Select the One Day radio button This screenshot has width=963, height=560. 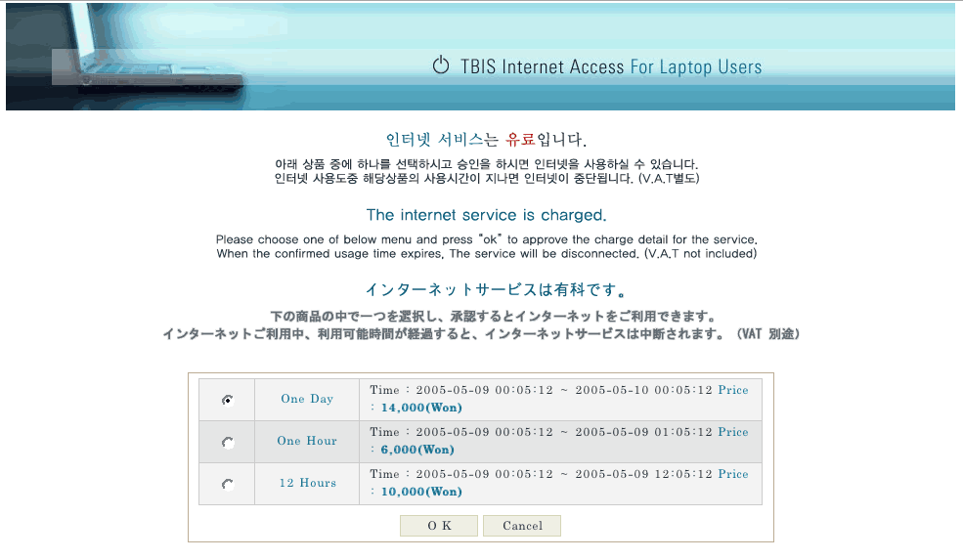pyautogui.click(x=228, y=400)
